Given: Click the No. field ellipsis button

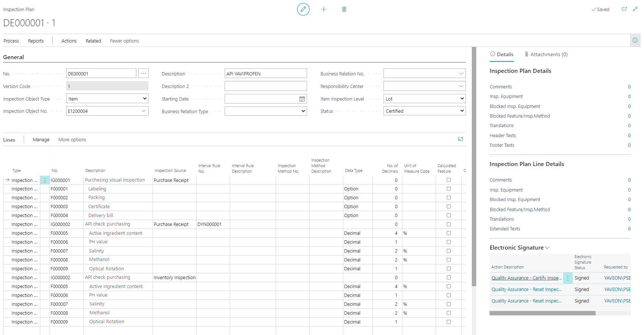Looking at the screenshot, I should click(x=143, y=74).
